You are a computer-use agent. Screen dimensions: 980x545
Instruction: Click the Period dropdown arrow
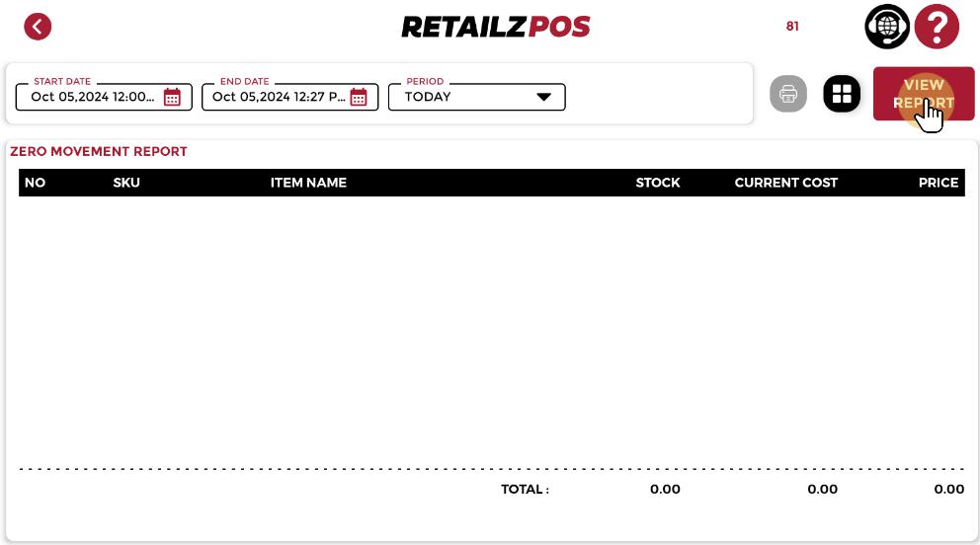click(x=543, y=97)
